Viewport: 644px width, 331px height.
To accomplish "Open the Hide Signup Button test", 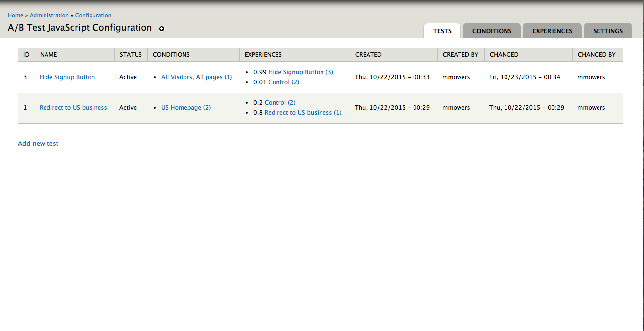I will click(67, 77).
